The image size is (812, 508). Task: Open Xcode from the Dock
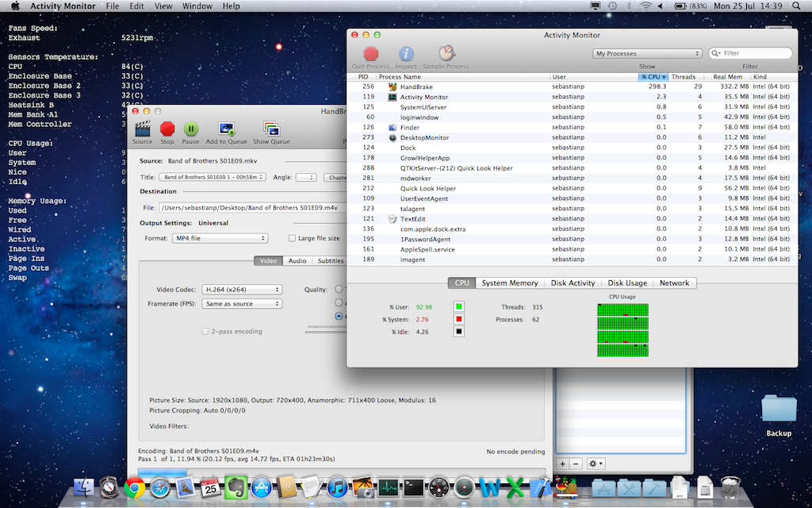[540, 488]
